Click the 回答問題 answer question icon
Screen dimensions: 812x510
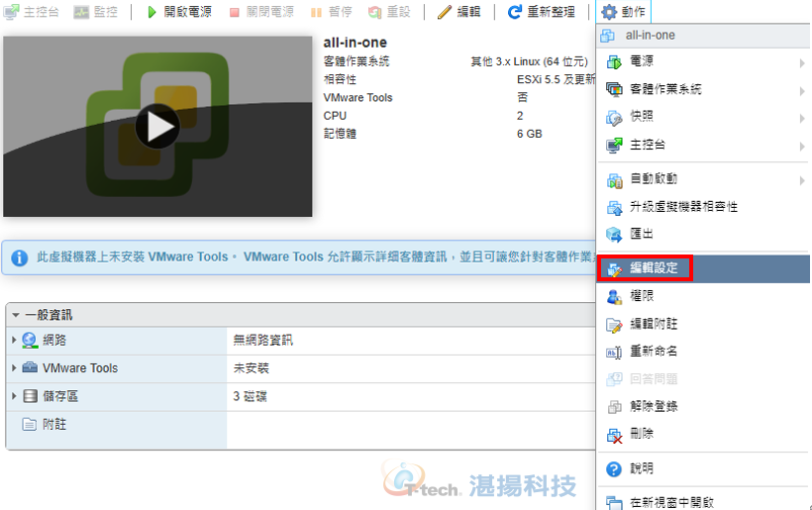coord(614,379)
